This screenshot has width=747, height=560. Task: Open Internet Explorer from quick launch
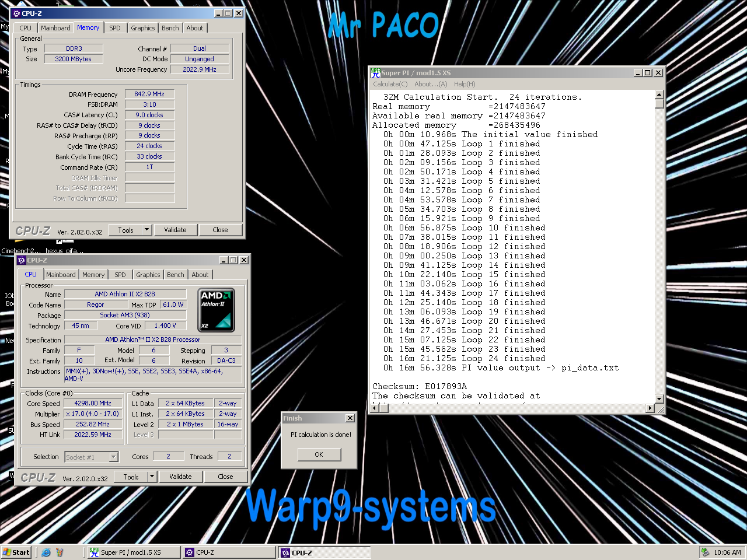(46, 552)
